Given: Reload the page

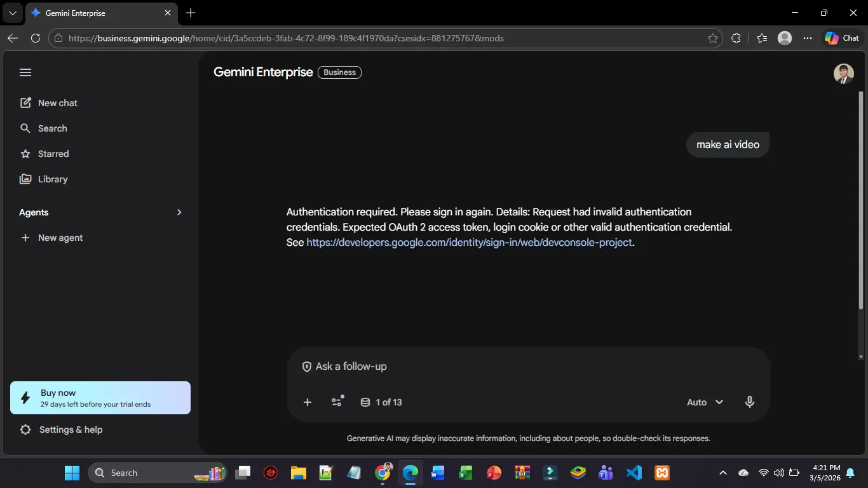Looking at the screenshot, I should 36,38.
